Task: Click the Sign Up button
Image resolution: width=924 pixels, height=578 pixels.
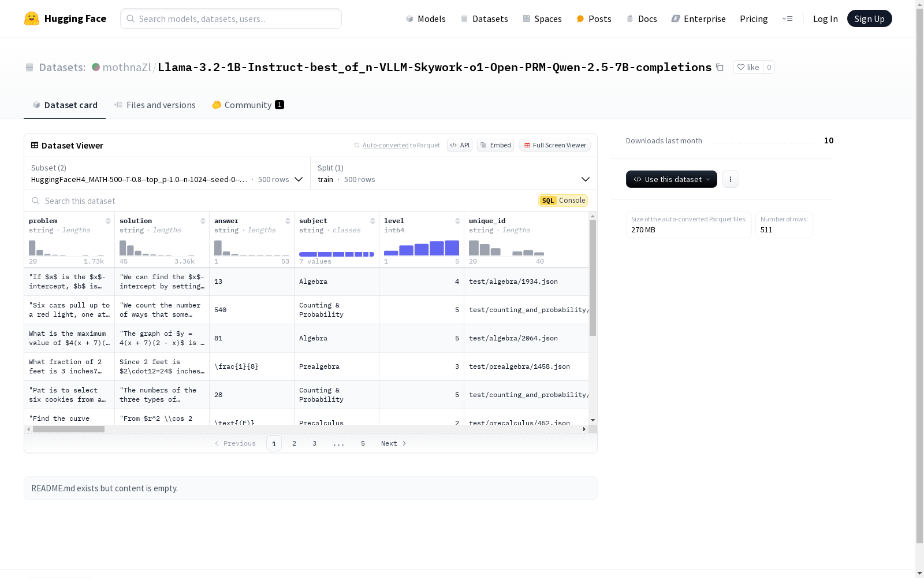Action: [869, 18]
